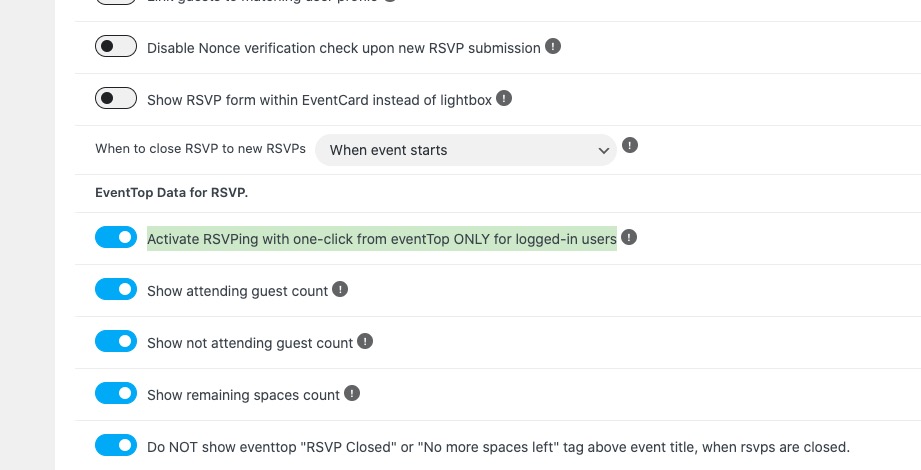Open info tooltip for Nonce verification setting

[553, 46]
